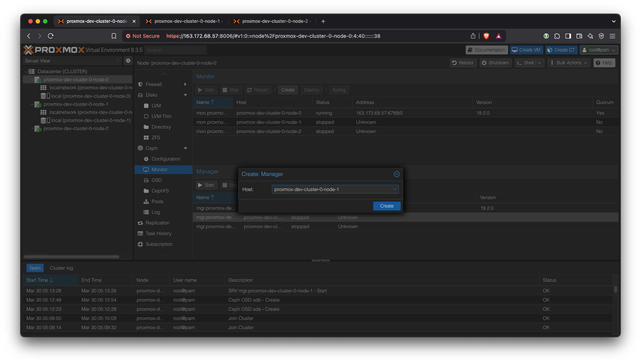Click the Create VM button

[x=526, y=50]
